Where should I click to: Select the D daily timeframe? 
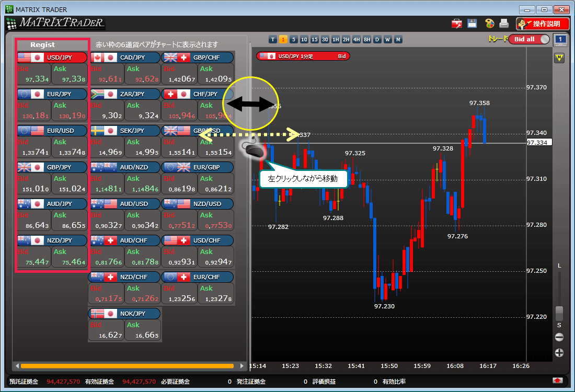pos(377,40)
